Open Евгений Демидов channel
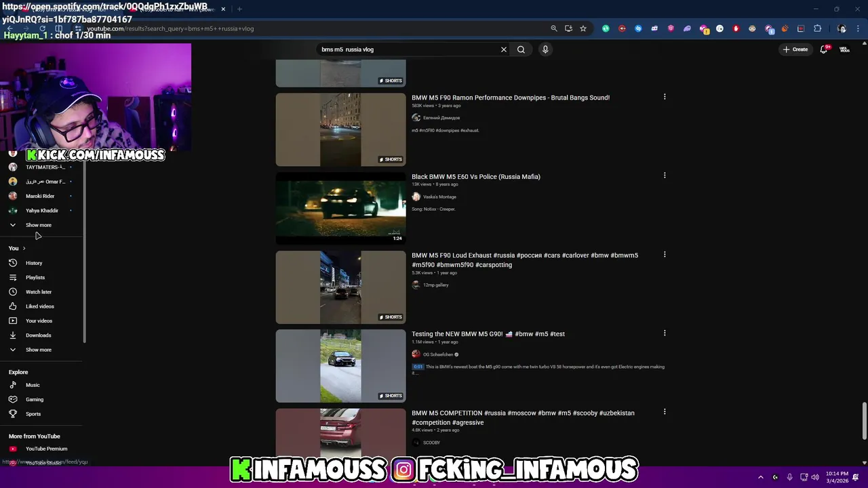 coord(441,118)
